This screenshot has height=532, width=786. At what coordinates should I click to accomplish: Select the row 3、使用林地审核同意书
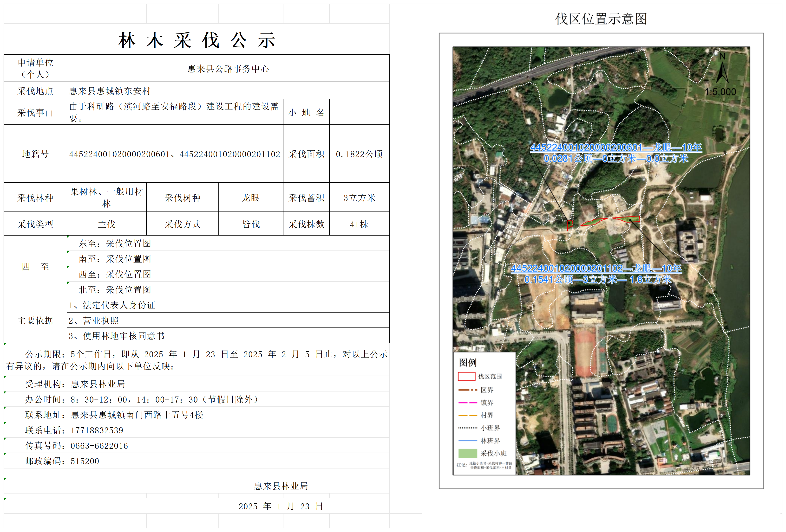click(x=228, y=336)
